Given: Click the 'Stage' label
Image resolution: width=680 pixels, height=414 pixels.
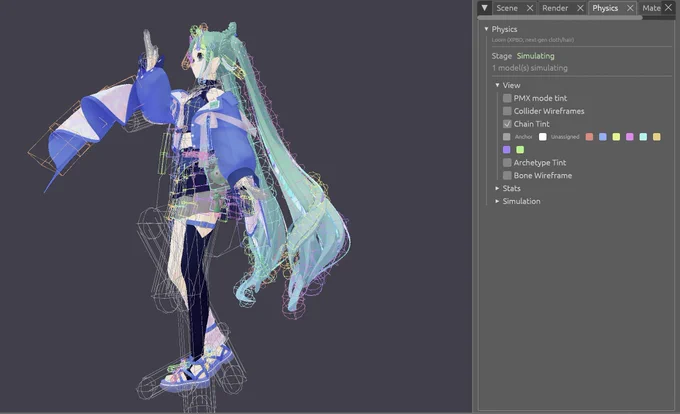Looking at the screenshot, I should [502, 56].
